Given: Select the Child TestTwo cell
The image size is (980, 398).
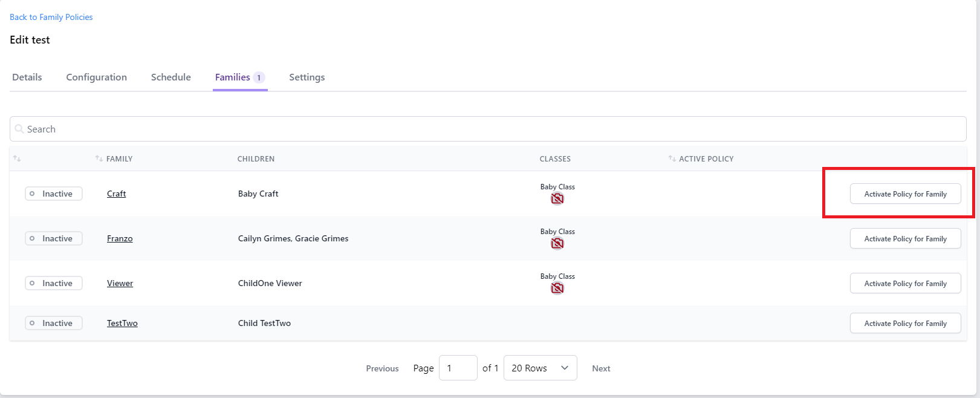Looking at the screenshot, I should pyautogui.click(x=264, y=323).
